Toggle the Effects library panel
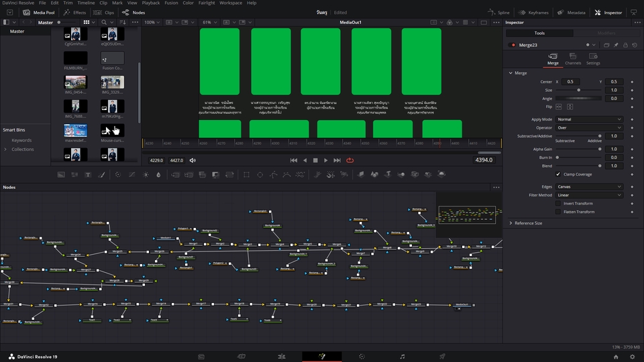644x362 pixels. [74, 13]
